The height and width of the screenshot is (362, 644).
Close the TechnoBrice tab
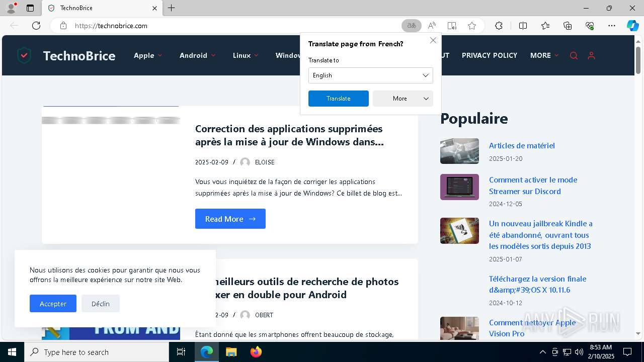[x=154, y=8]
